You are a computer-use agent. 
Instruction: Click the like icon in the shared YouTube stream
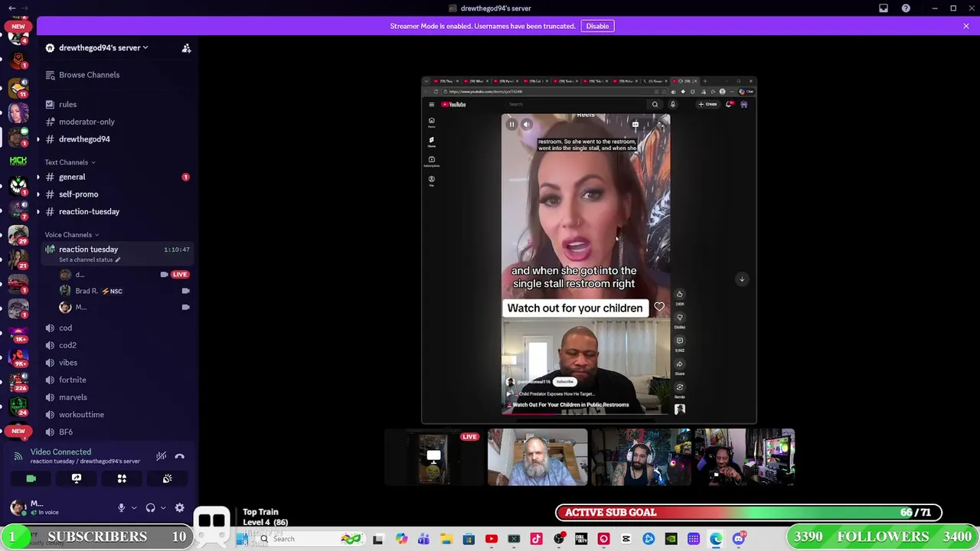coord(679,295)
